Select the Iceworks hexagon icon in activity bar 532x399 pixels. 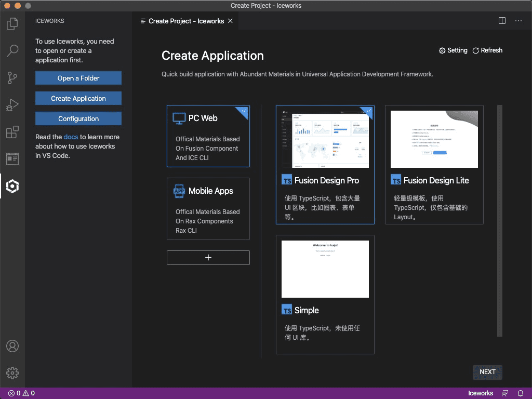[x=12, y=186]
